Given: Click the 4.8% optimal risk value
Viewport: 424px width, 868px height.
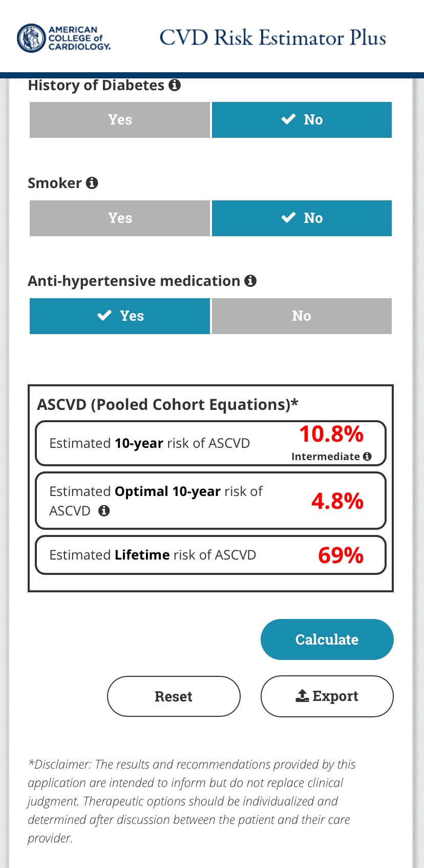Looking at the screenshot, I should point(337,501).
